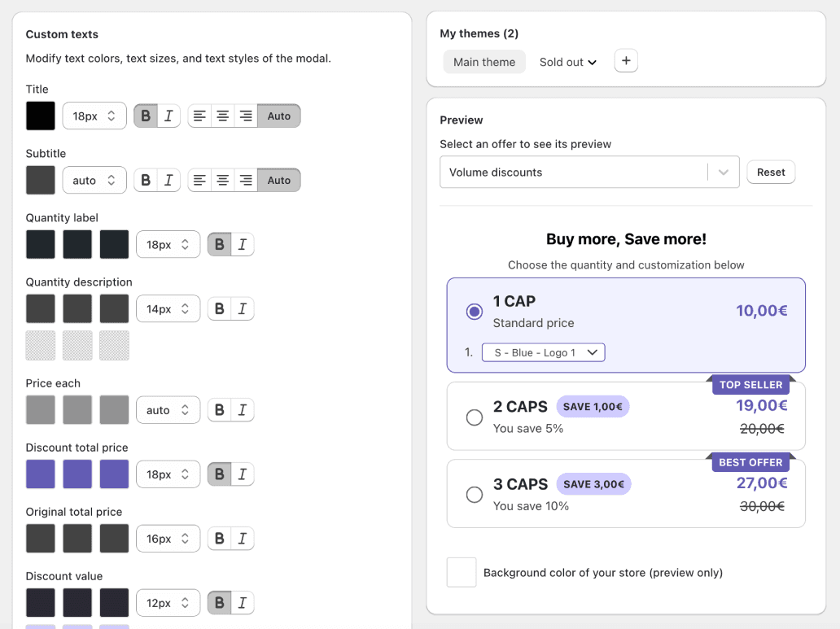Align Title text right

(x=246, y=116)
